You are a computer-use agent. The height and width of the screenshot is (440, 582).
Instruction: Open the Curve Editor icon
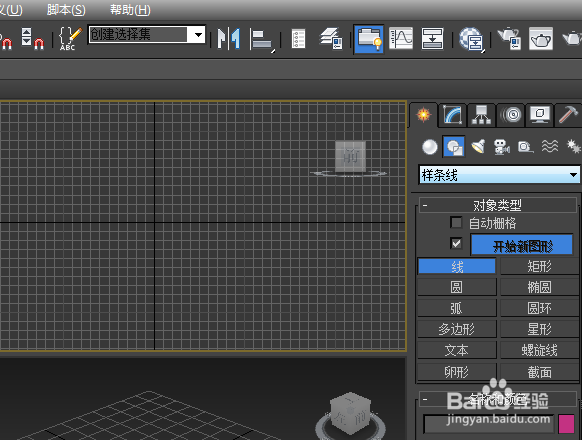pyautogui.click(x=401, y=38)
